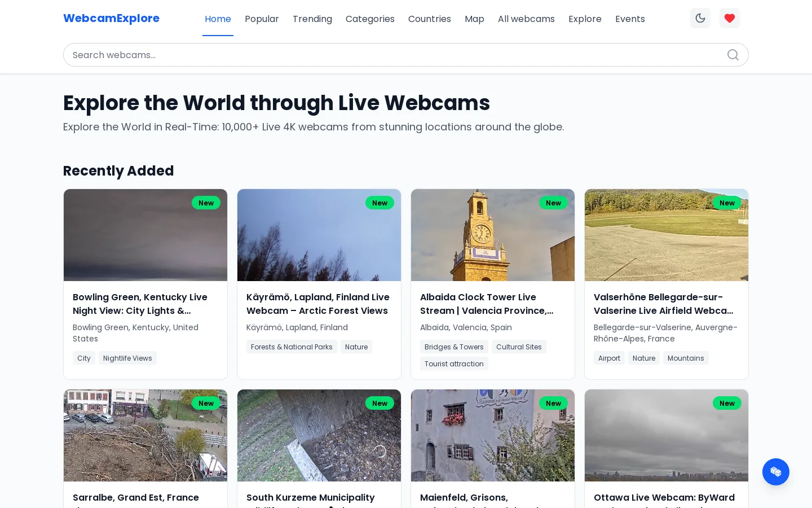
Task: Open the Käyrämö Lapland forest thumbnail
Action: click(x=319, y=235)
